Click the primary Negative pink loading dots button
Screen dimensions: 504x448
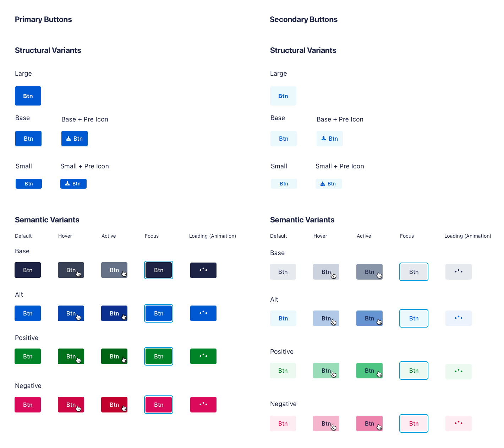pos(203,405)
